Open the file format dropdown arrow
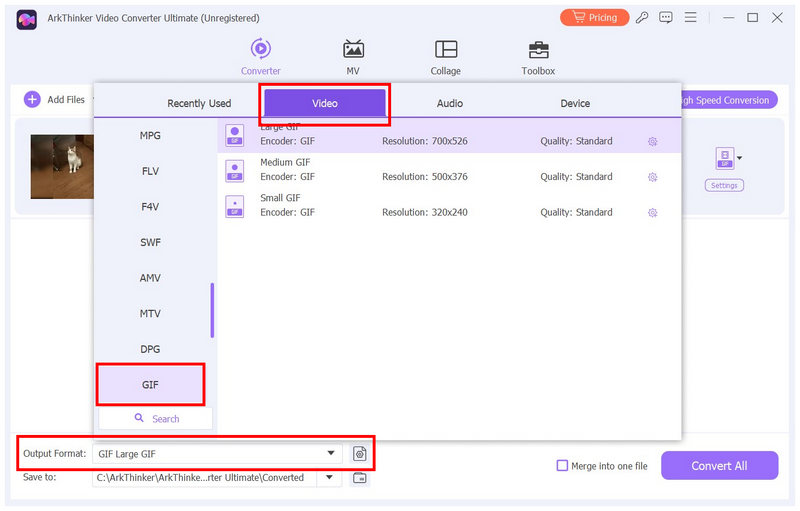This screenshot has width=800, height=511. point(739,158)
